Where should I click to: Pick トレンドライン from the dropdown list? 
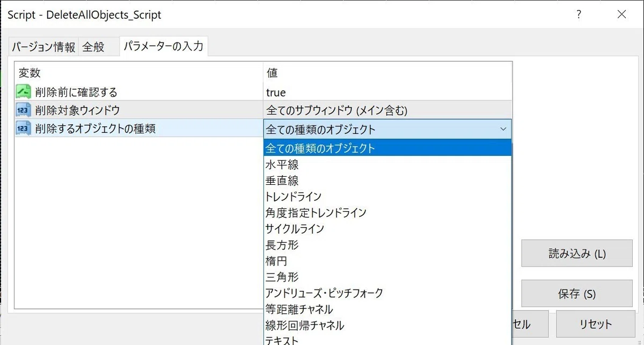pyautogui.click(x=387, y=196)
